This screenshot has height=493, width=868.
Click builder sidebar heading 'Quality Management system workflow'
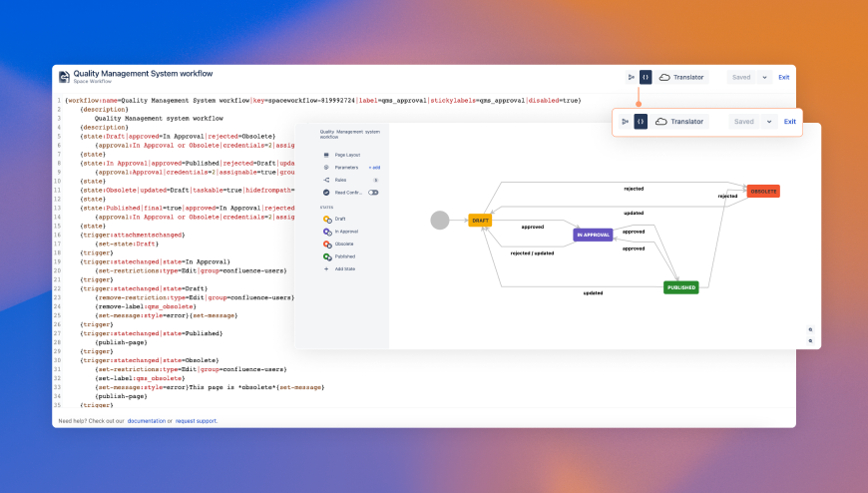[x=350, y=134]
